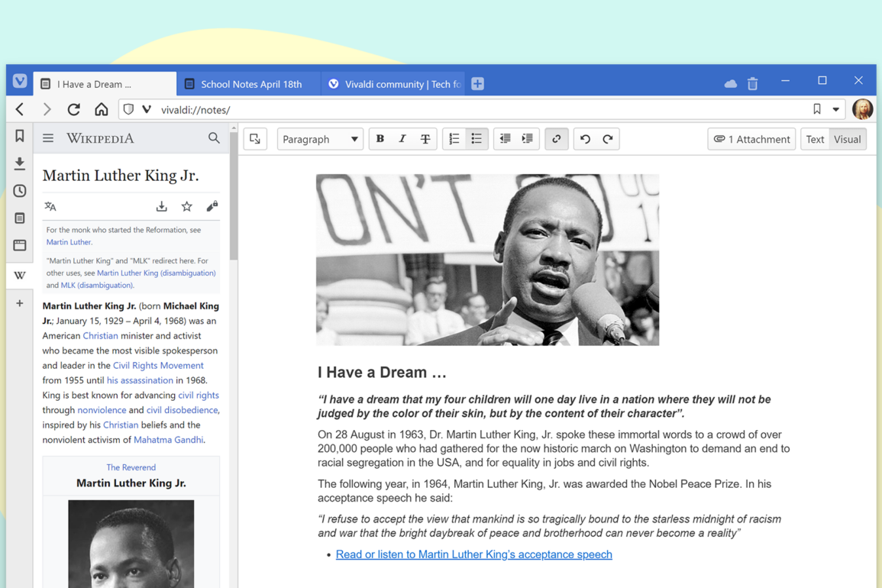Screen dimensions: 882x588
Task: Open the Wikipedia web panel in sidebar
Action: click(20, 275)
